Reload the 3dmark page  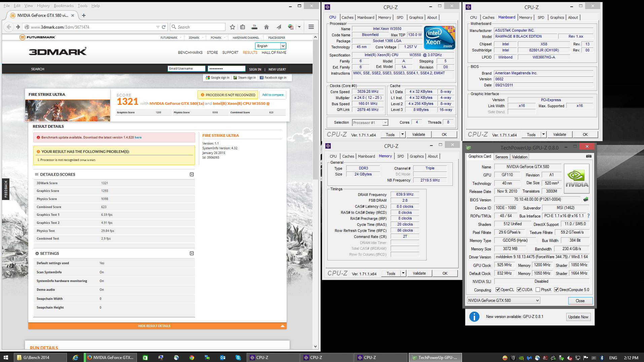[x=164, y=27]
